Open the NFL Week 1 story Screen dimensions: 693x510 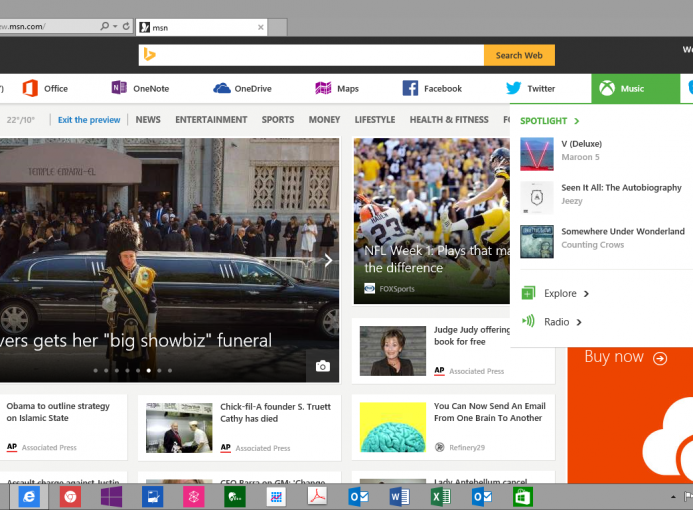click(x=431, y=221)
